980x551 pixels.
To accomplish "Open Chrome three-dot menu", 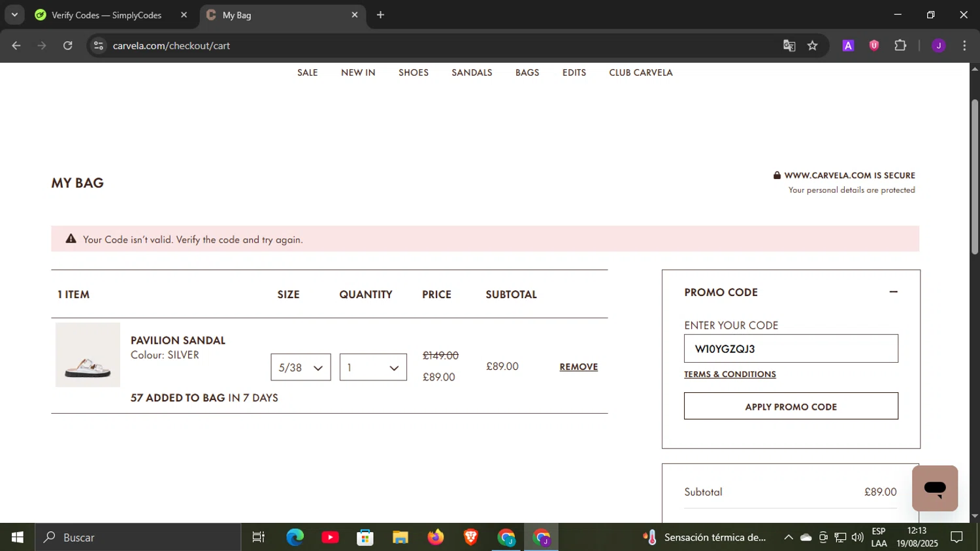I will [965, 46].
